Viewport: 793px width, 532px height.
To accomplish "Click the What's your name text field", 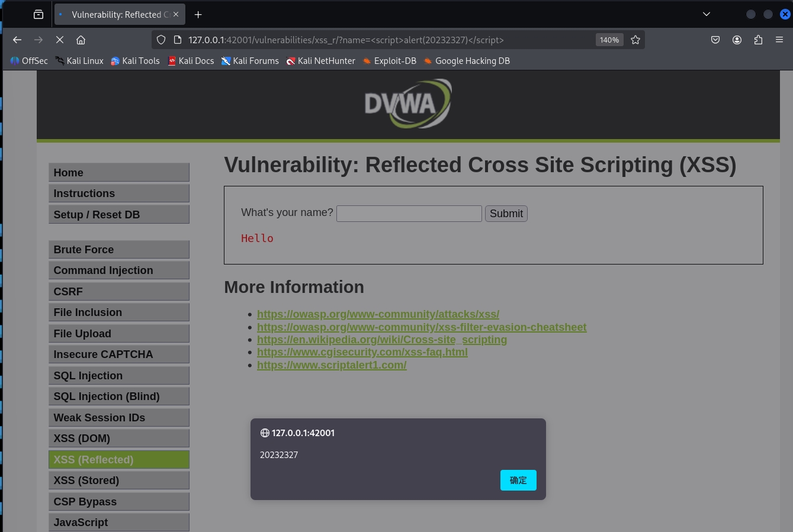I will click(x=409, y=214).
